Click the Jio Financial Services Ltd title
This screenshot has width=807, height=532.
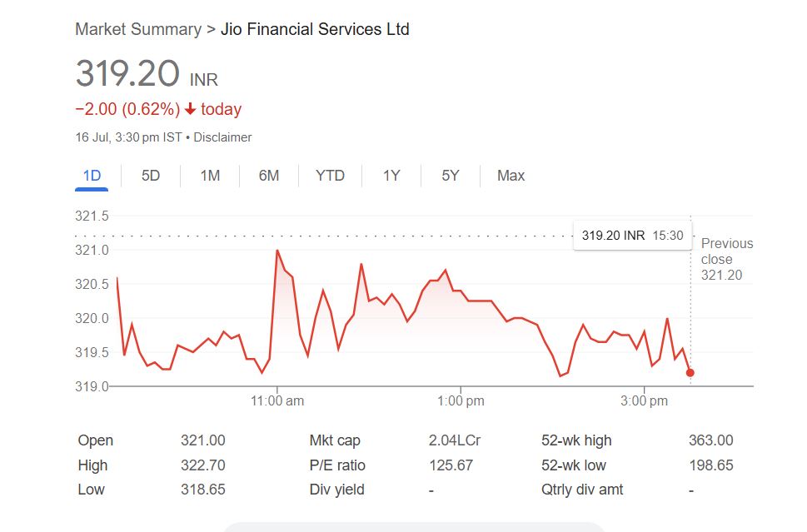[x=315, y=29]
